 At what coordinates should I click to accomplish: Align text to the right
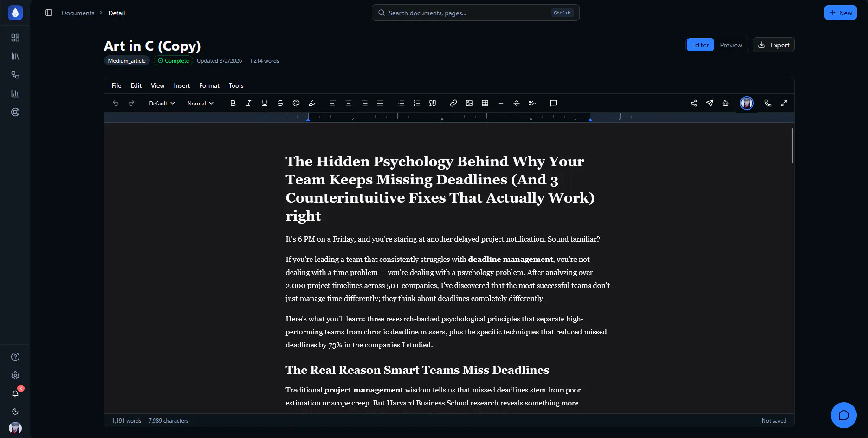tap(364, 103)
